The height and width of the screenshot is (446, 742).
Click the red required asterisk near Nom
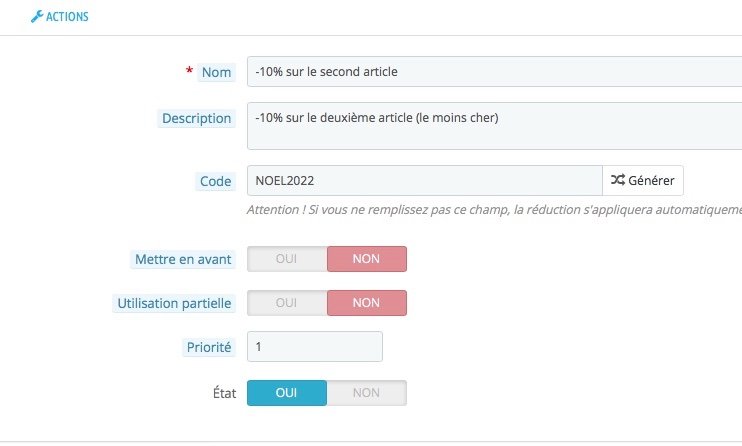189,71
